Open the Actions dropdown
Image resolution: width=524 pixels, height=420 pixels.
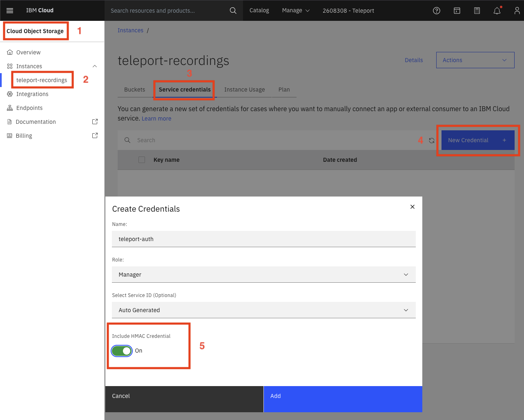click(475, 60)
